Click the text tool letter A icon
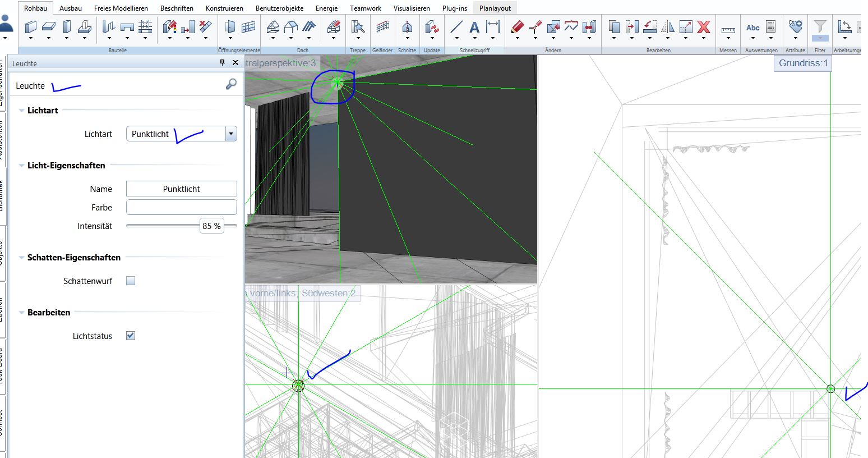This screenshot has width=868, height=458. [x=474, y=26]
